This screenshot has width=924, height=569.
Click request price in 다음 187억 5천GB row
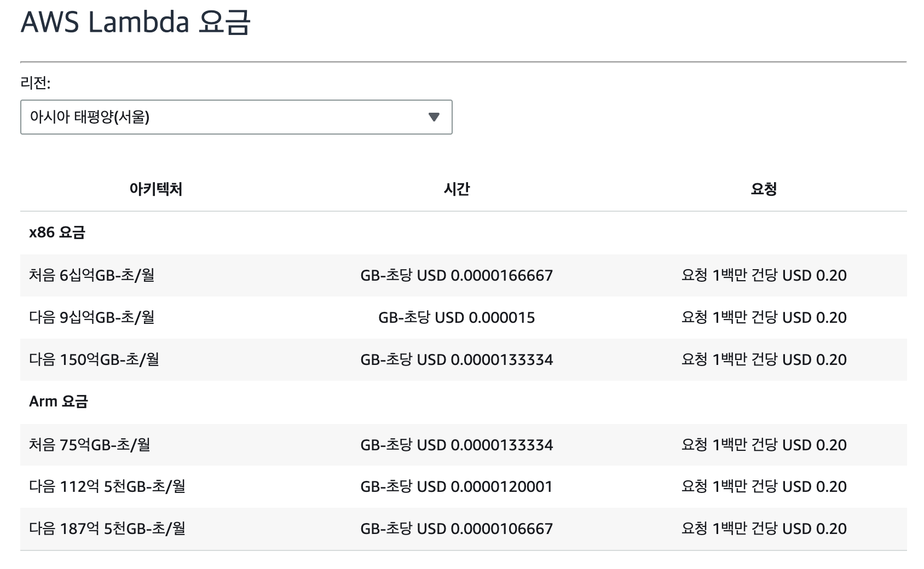[x=764, y=529]
